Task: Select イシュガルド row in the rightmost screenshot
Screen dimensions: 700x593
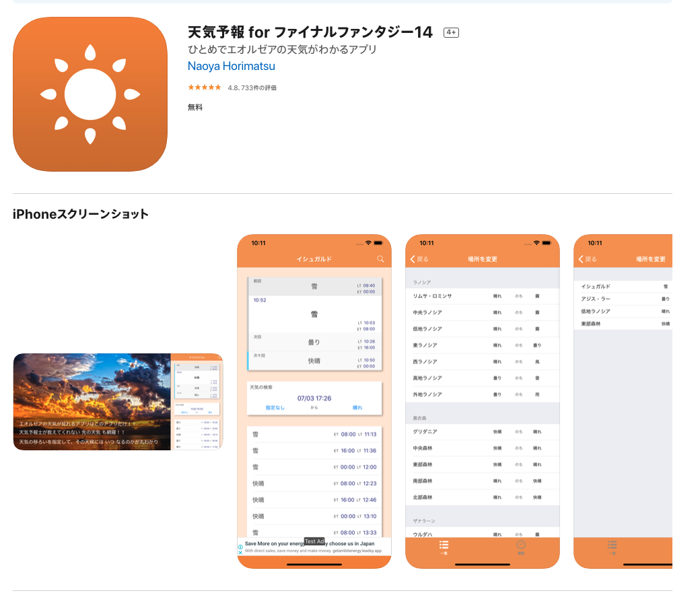Action: pyautogui.click(x=623, y=286)
